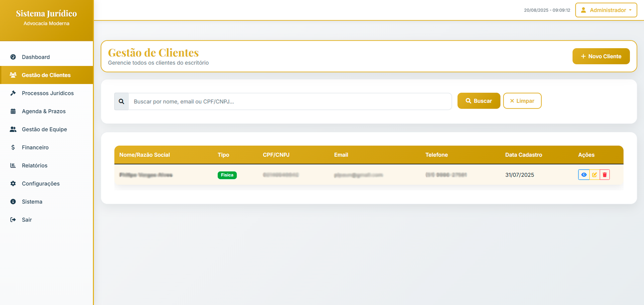The image size is (644, 305).
Task: Go to Relatórios in the sidebar
Action: click(35, 166)
